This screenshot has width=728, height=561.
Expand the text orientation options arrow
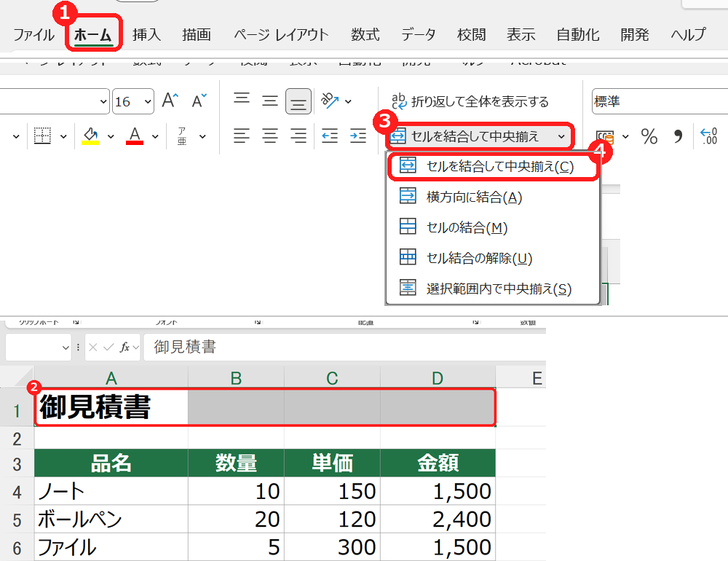pyautogui.click(x=348, y=101)
